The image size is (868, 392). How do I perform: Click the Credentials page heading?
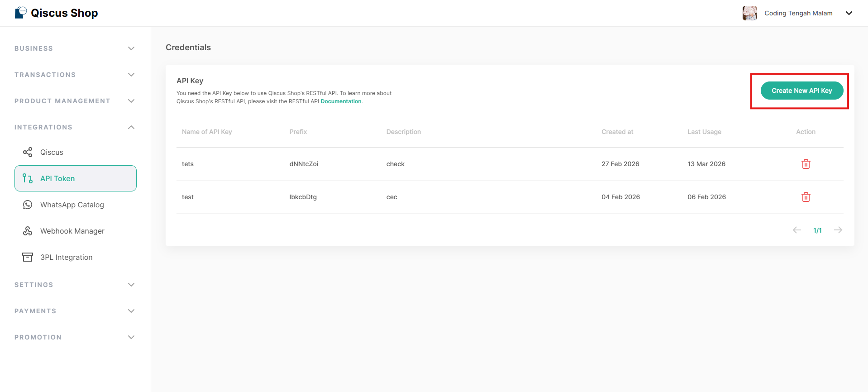point(188,48)
